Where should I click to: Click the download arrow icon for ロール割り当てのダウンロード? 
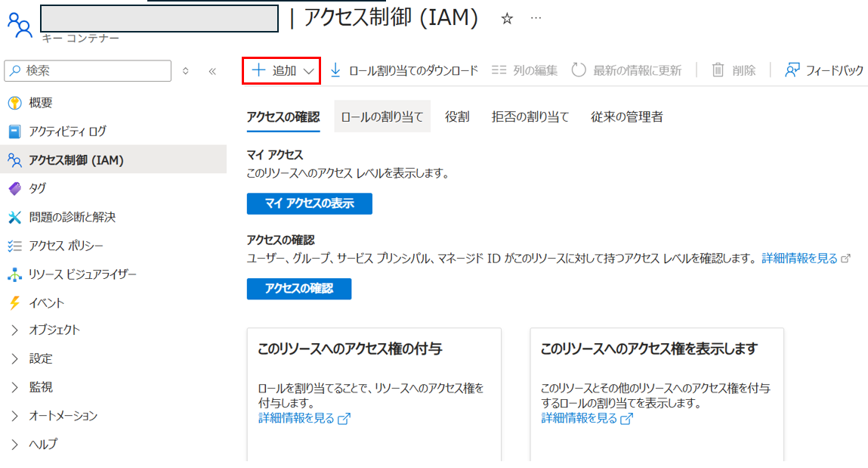335,70
